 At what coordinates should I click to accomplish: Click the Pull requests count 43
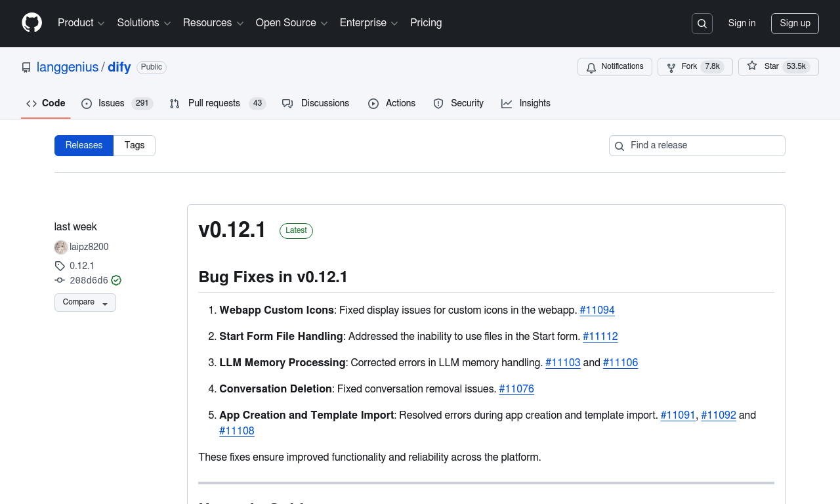[x=257, y=104]
